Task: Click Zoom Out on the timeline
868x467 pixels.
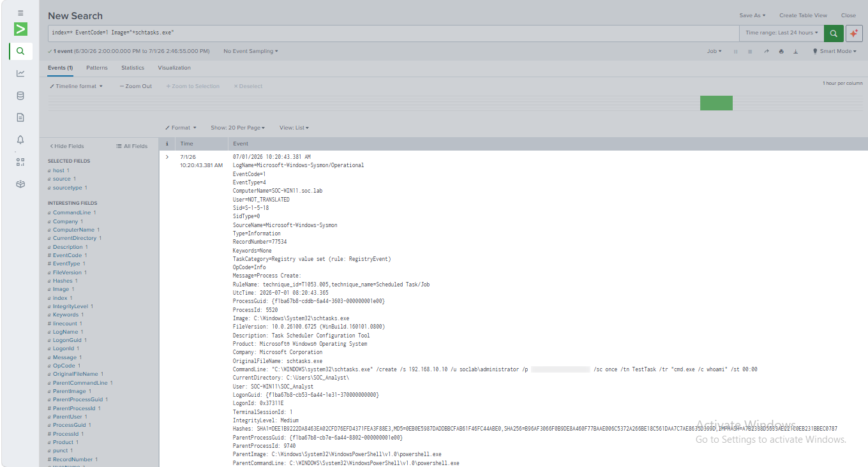Action: tap(136, 86)
